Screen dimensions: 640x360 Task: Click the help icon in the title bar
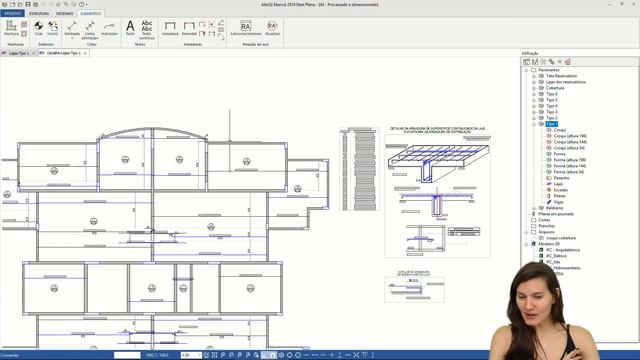coord(82,4)
